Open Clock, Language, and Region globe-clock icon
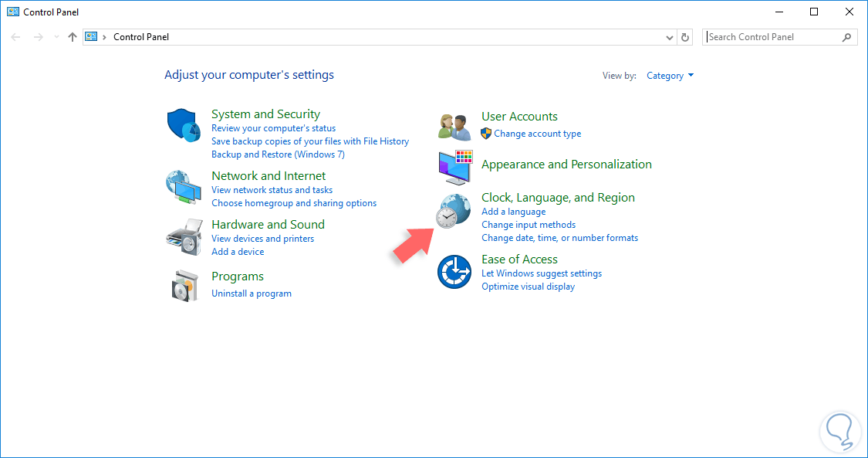 click(453, 211)
